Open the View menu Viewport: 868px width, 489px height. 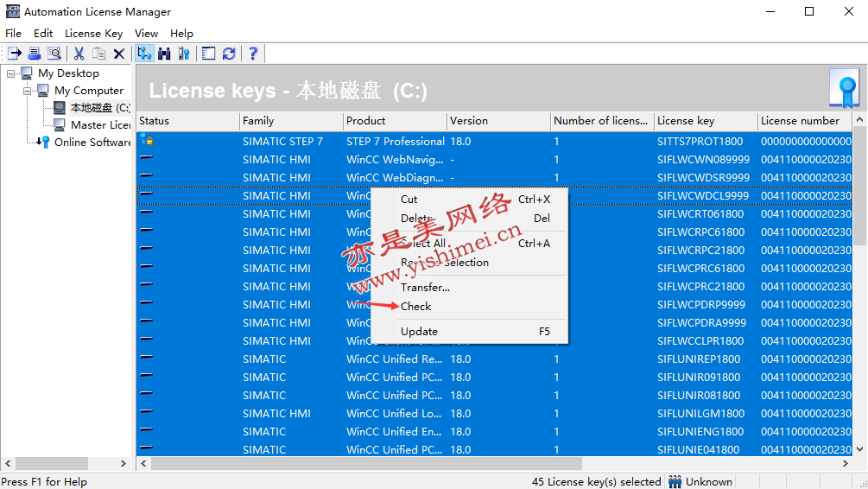[146, 33]
